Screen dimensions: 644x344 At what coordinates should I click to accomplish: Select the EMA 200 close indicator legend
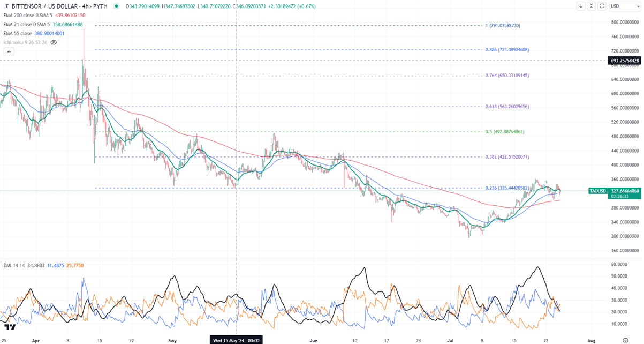pos(29,16)
